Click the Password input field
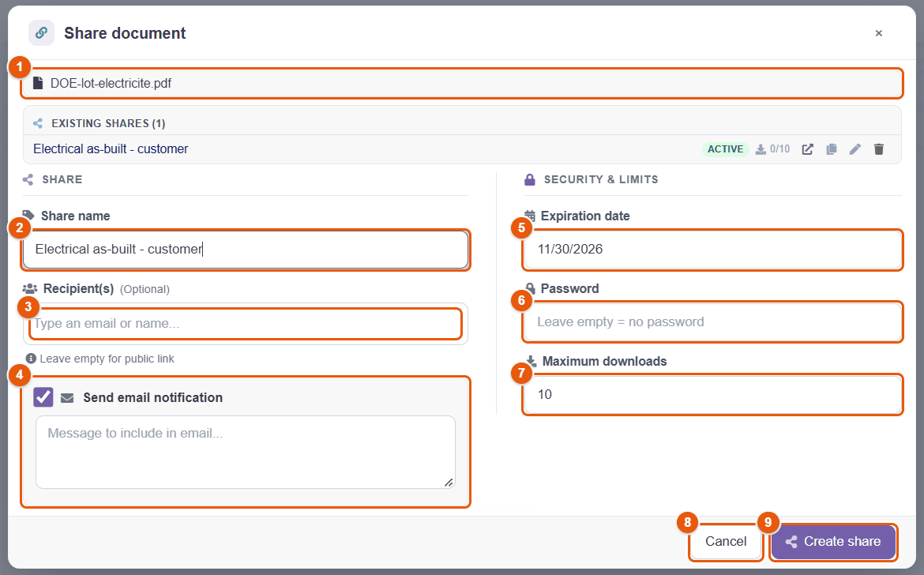Screen dimensions: 924x575 coord(713,321)
